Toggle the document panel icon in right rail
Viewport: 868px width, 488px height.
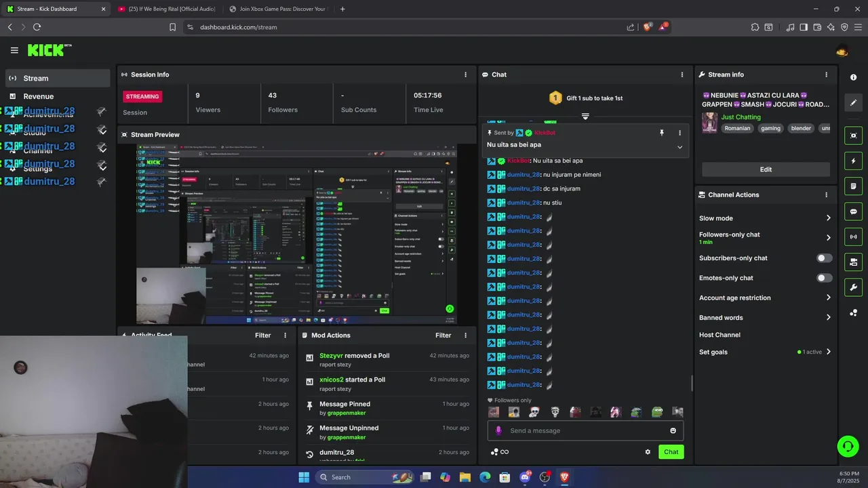tap(853, 186)
